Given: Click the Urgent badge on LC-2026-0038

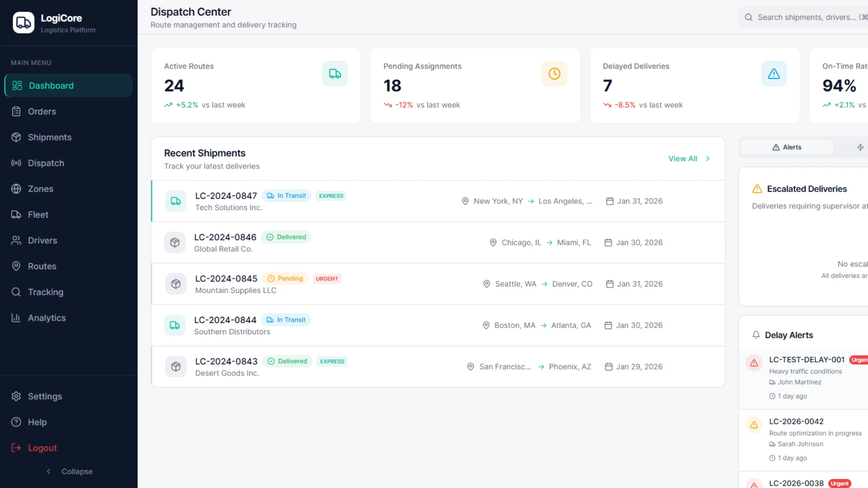Looking at the screenshot, I should (x=840, y=483).
